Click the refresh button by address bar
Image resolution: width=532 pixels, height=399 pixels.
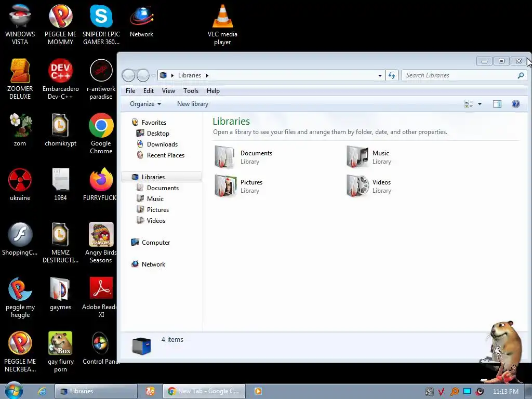392,75
